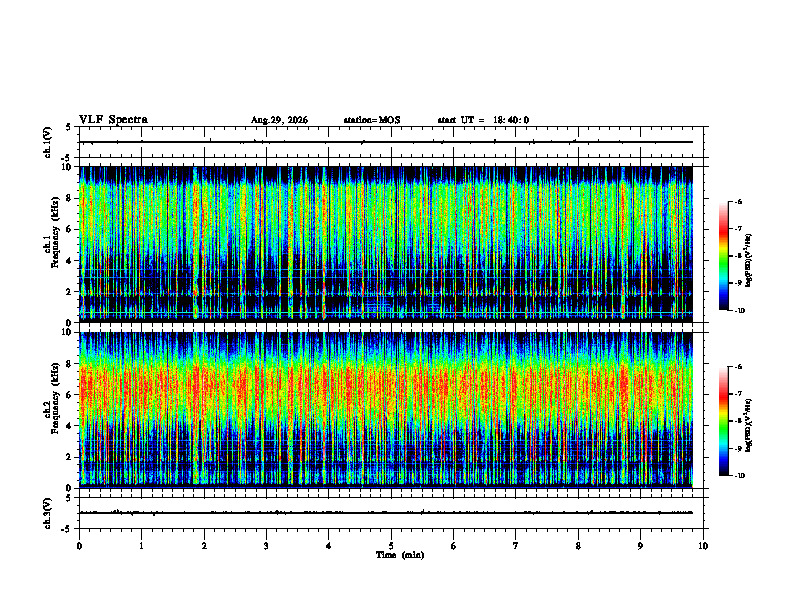Click the 2 minute tick on time axis
The width and height of the screenshot is (792, 612).
click(x=204, y=546)
